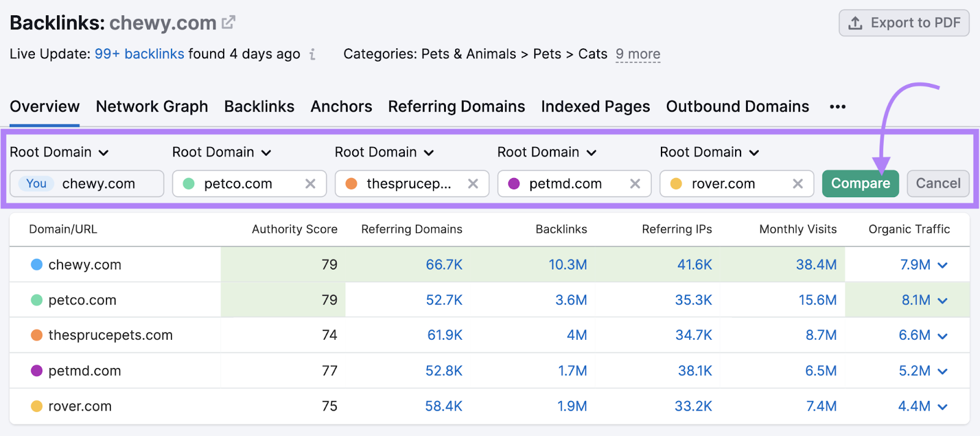Image resolution: width=980 pixels, height=436 pixels.
Task: Click the Cancel button
Action: (938, 184)
